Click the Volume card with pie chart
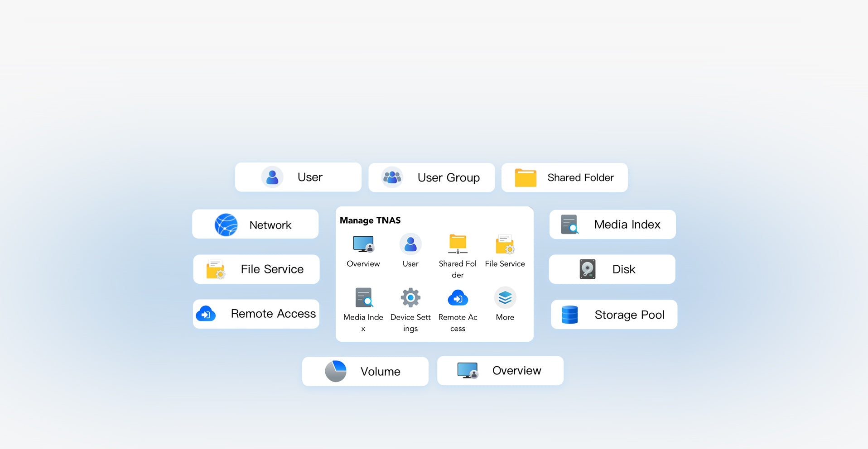The image size is (868, 449). click(x=365, y=371)
